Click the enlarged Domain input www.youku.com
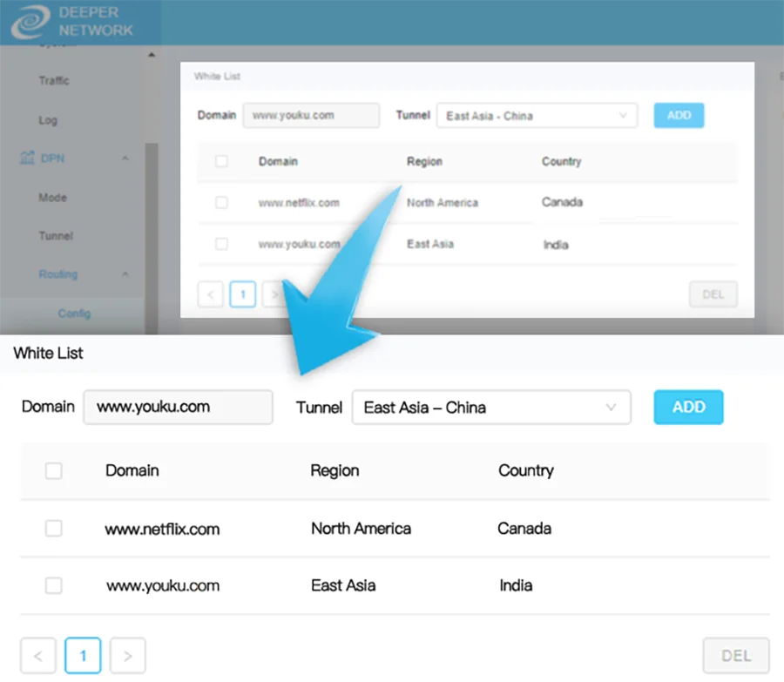The image size is (784, 682). click(178, 407)
